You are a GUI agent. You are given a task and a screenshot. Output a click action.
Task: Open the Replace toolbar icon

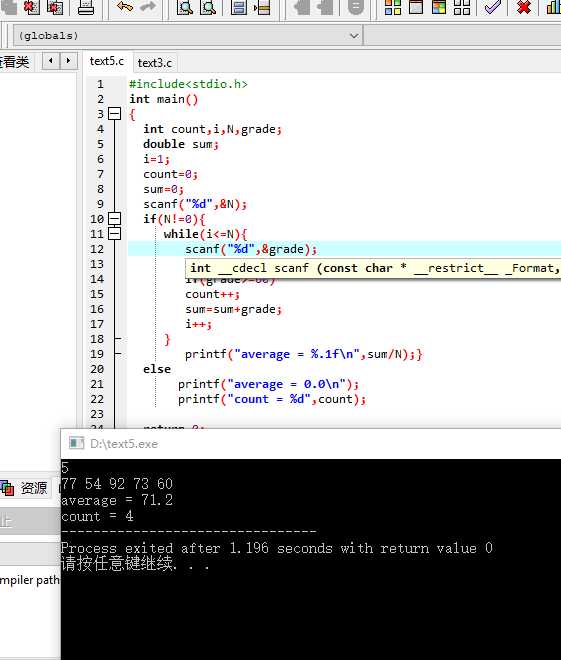[x=208, y=7]
